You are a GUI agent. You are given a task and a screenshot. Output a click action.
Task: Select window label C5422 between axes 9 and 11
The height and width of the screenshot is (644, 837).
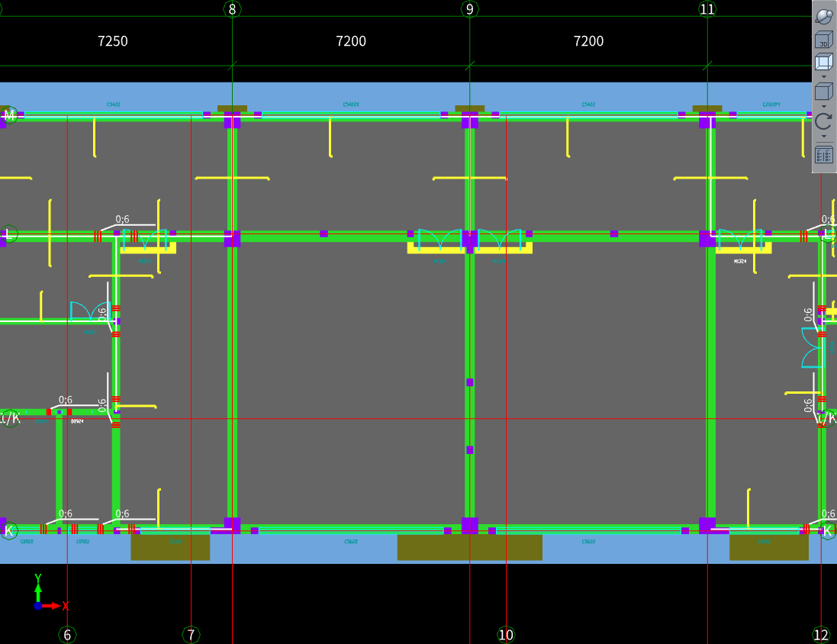point(588,105)
